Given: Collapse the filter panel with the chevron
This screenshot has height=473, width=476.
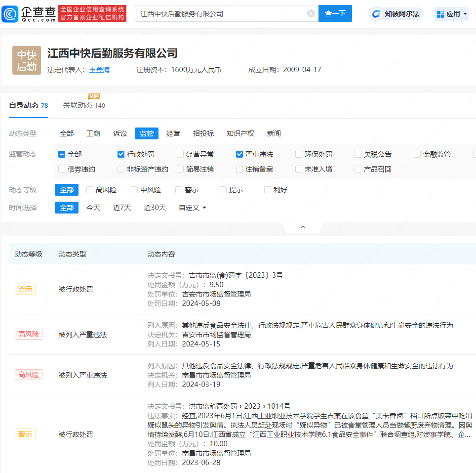Looking at the screenshot, I should point(303,227).
